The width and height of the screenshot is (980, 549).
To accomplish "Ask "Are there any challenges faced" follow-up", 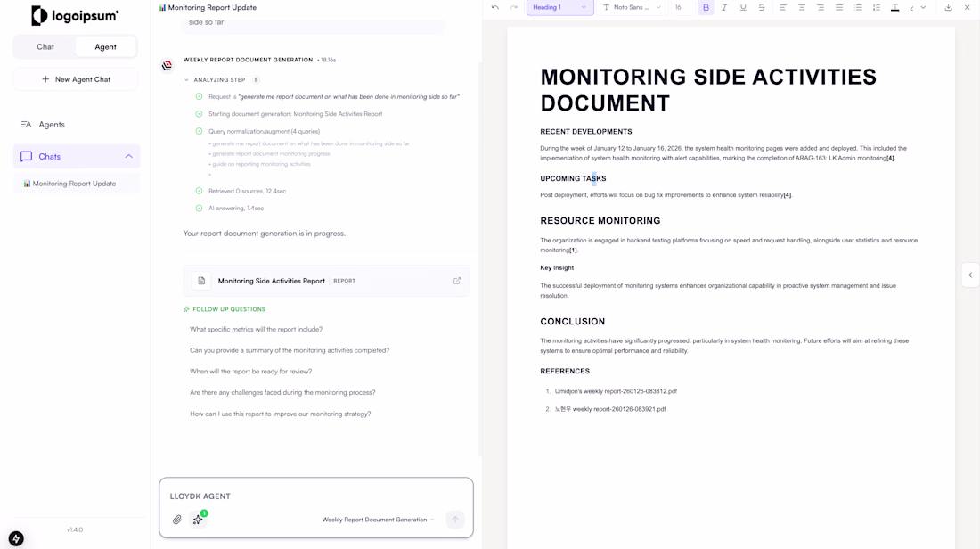I will 282,393.
